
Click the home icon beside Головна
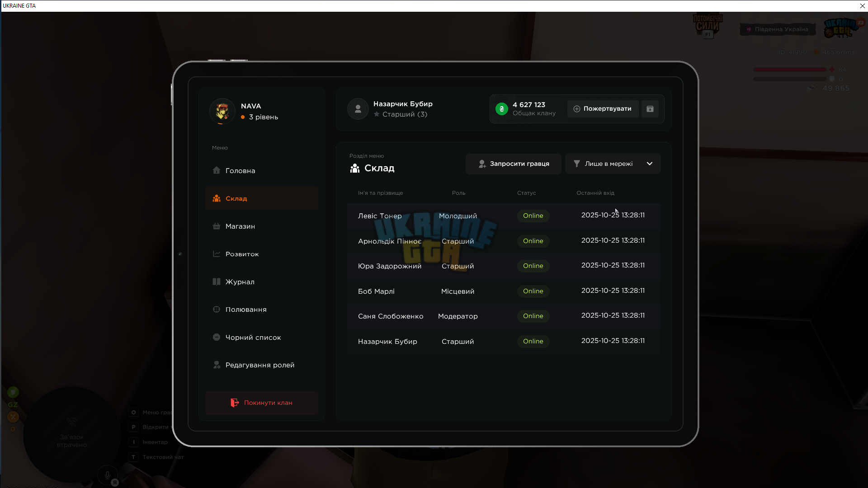coord(217,170)
